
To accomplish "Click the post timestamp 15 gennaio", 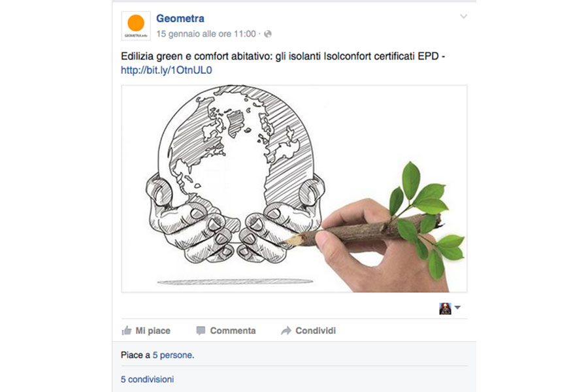I will pos(206,33).
